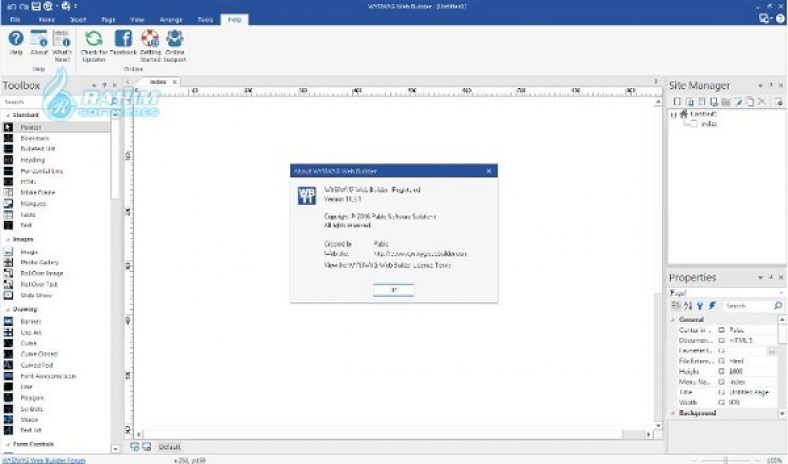Click the Redo icon in title bar
Image resolution: width=788 pixels, height=464 pixels.
(x=23, y=6)
